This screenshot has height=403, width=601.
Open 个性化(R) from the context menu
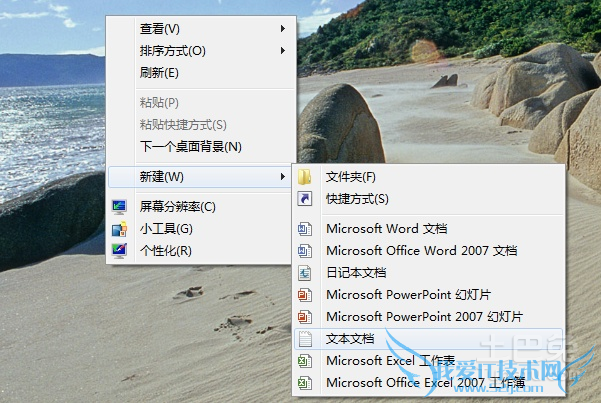(x=201, y=251)
